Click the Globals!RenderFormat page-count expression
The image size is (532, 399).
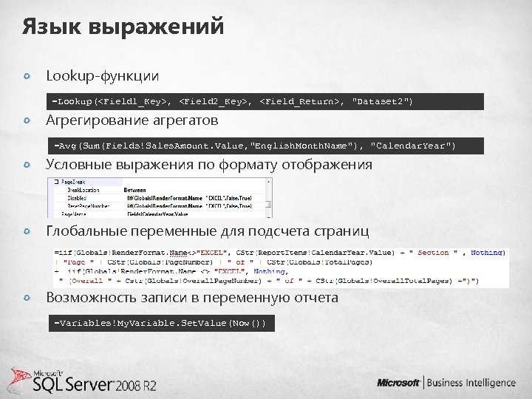281,267
